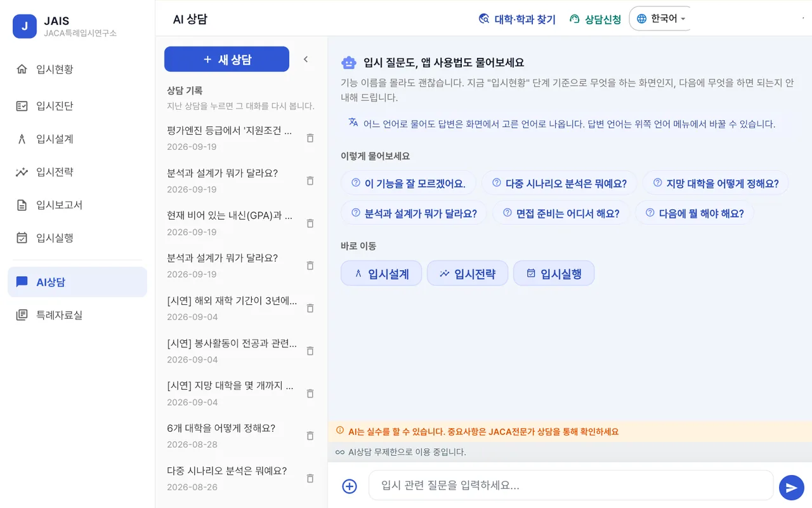The height and width of the screenshot is (508, 812).
Task: Delete the '봉사활동이 전공과 관련' record
Action: (310, 351)
